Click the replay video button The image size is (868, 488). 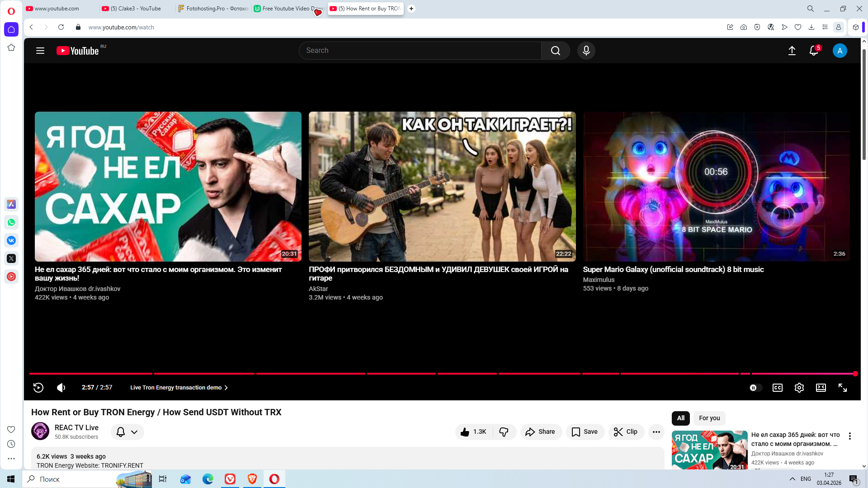[38, 388]
